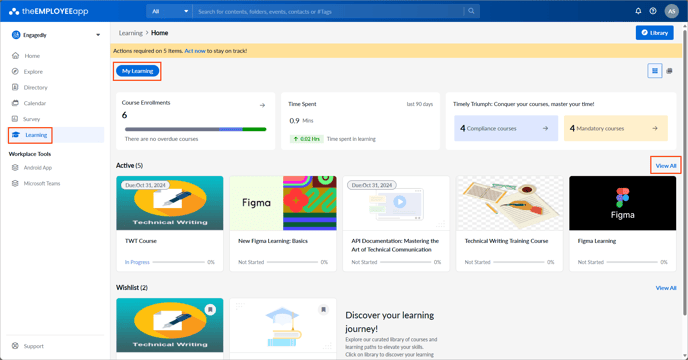Open Figma Learning course thumbnail

[x=623, y=203]
